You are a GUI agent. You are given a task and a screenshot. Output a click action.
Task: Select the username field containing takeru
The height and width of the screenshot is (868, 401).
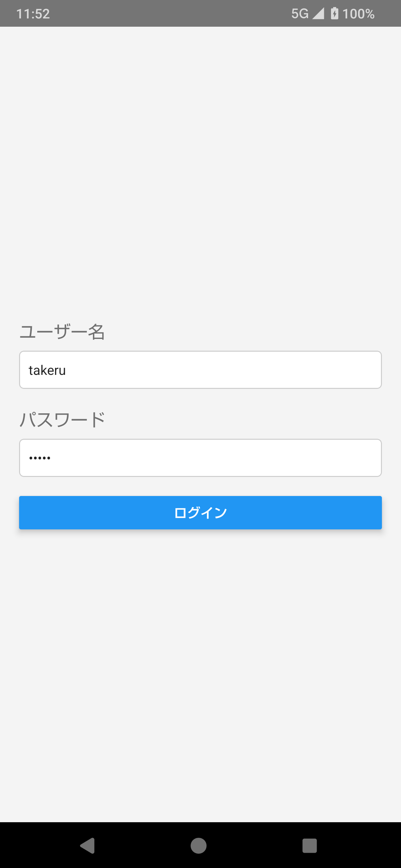click(x=200, y=370)
